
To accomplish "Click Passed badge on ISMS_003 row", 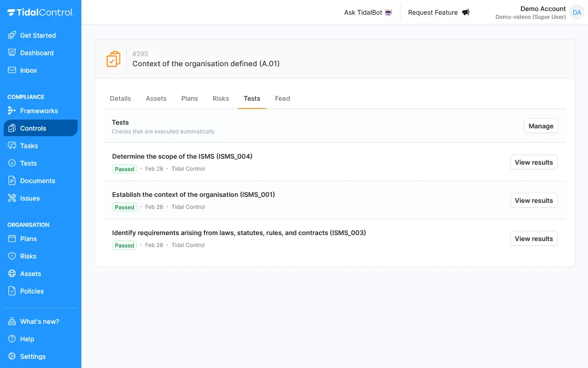I will click(x=124, y=245).
